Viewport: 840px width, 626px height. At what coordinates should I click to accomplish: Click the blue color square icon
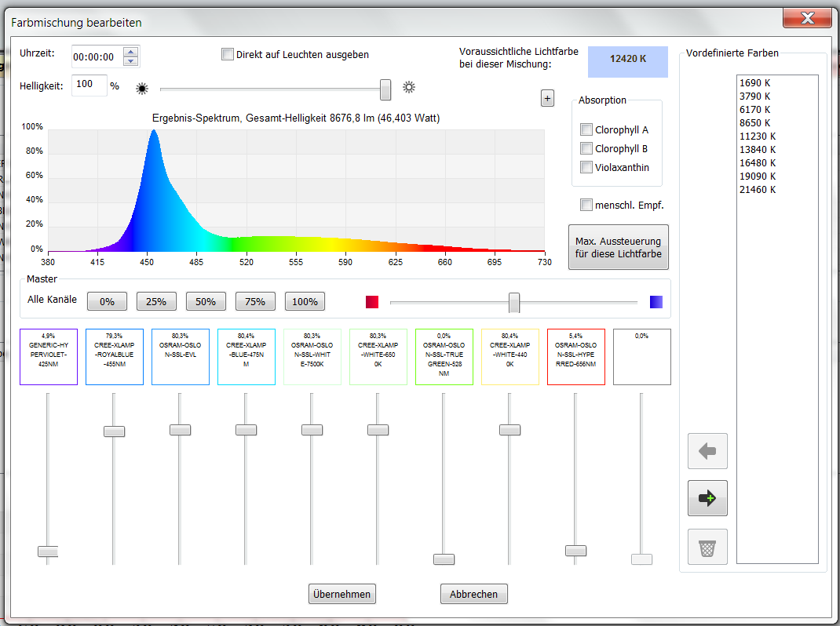656,302
